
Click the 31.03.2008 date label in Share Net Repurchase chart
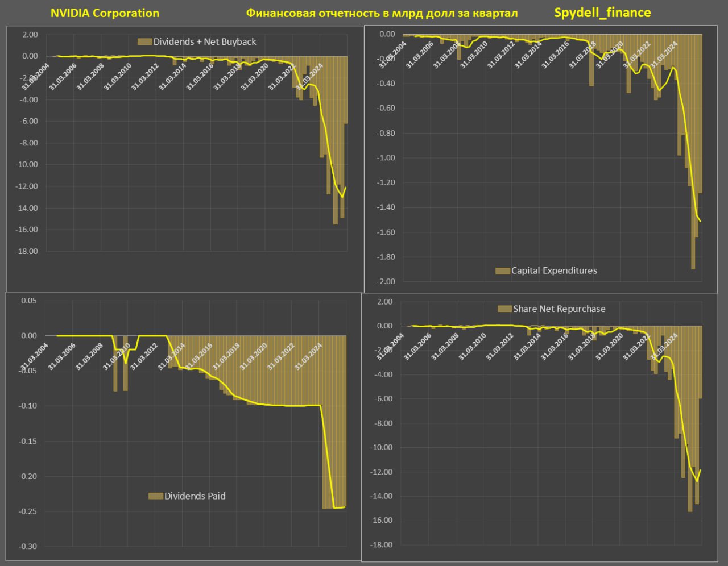[445, 346]
